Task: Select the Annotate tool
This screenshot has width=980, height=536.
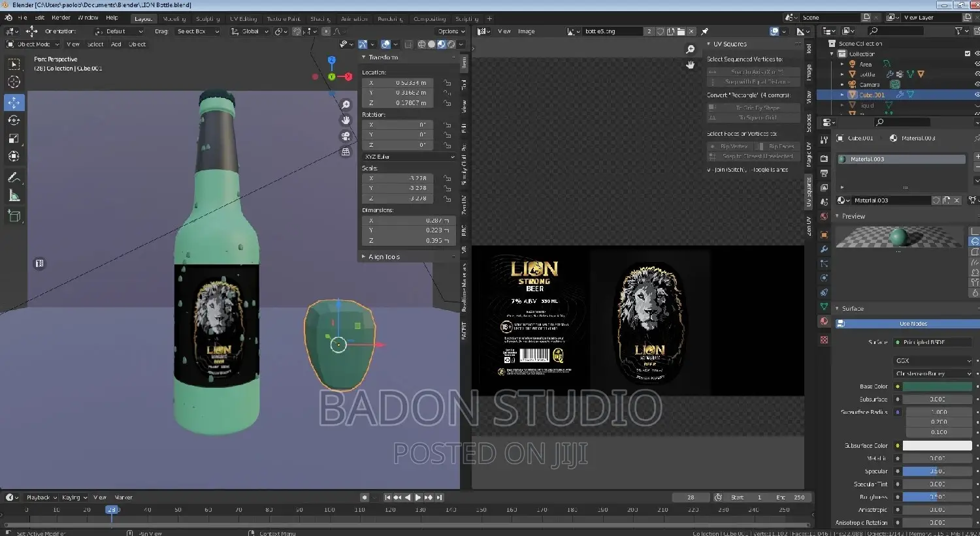Action: [x=14, y=178]
